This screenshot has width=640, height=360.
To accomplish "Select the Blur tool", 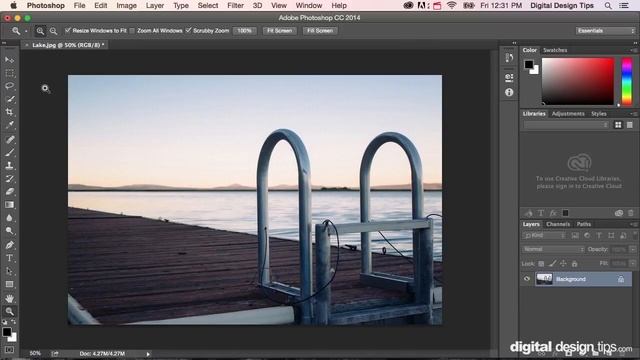I will click(x=9, y=218).
